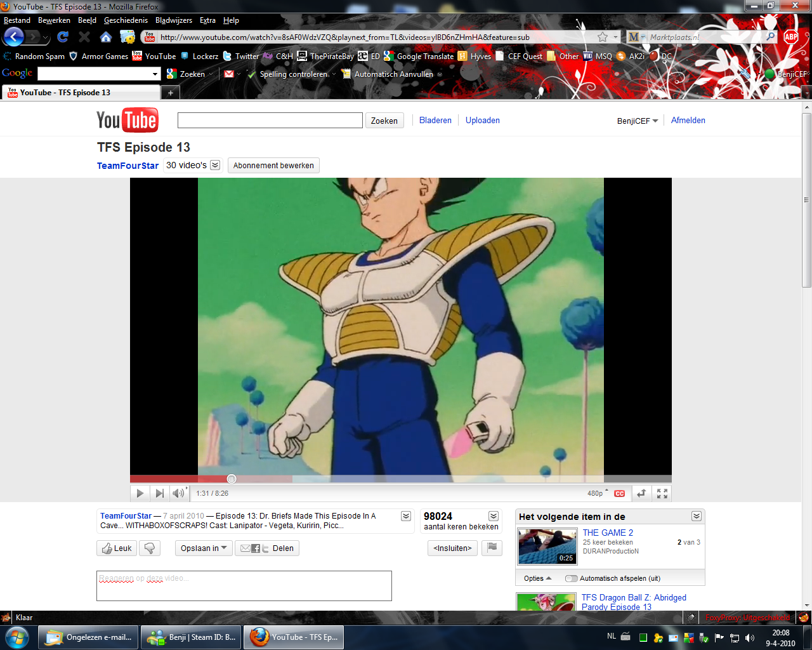The height and width of the screenshot is (650, 812).
Task: Click the video play button
Action: [140, 493]
